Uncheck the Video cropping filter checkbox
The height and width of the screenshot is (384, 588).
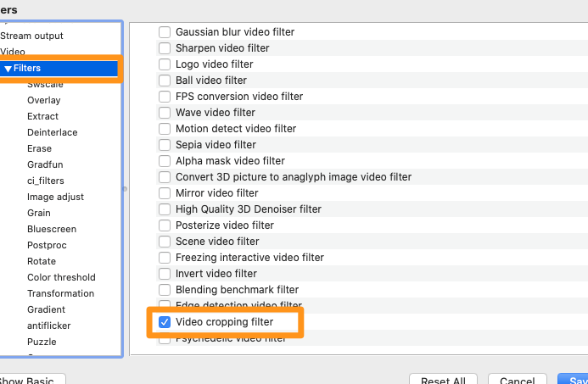165,322
